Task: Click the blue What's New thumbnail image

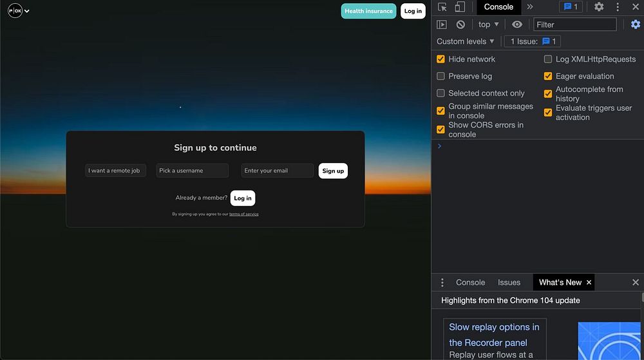Action: click(609, 341)
